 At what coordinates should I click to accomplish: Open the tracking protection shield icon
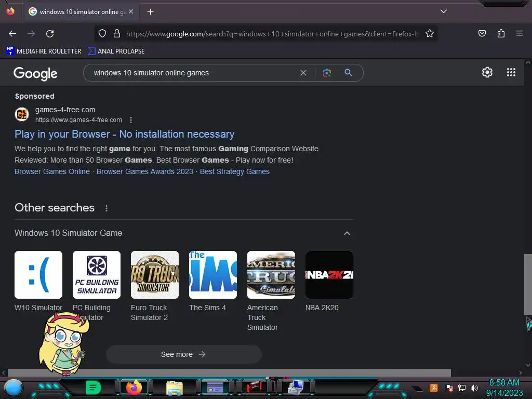click(102, 33)
